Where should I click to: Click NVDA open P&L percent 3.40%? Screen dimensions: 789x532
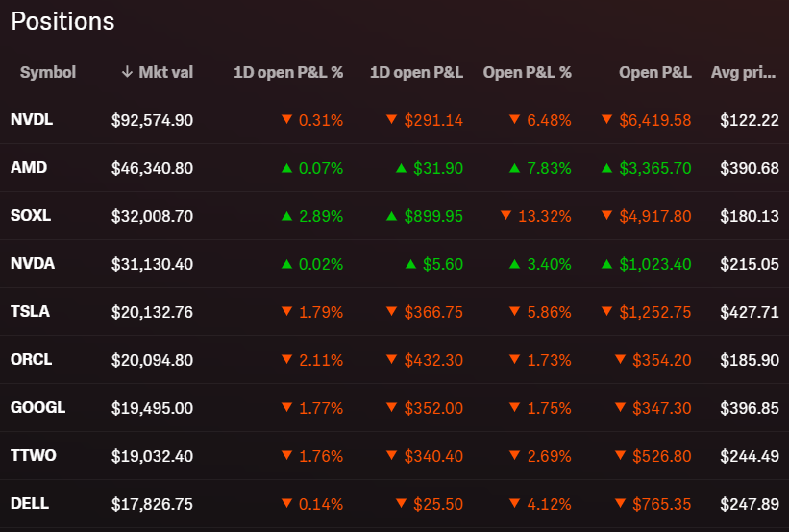point(549,264)
